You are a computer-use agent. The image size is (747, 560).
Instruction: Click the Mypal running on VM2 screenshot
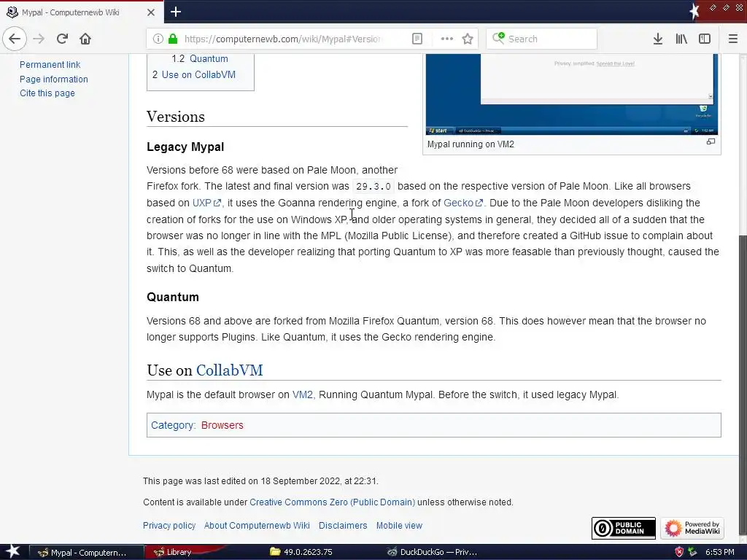click(572, 94)
